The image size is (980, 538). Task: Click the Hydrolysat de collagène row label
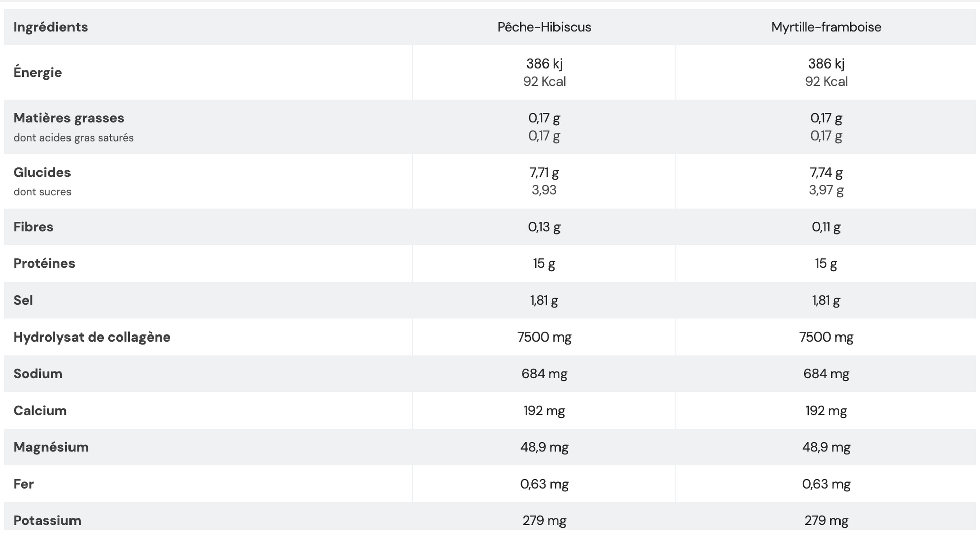coord(92,338)
